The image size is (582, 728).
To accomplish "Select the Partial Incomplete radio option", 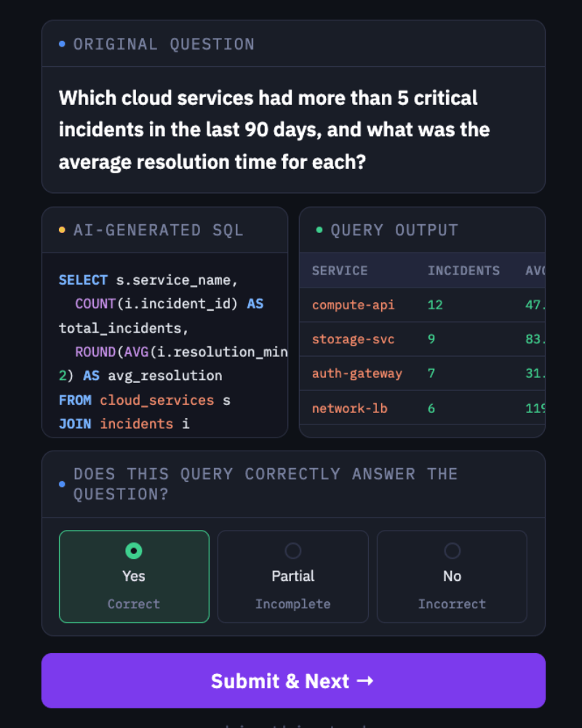I will coord(293,576).
